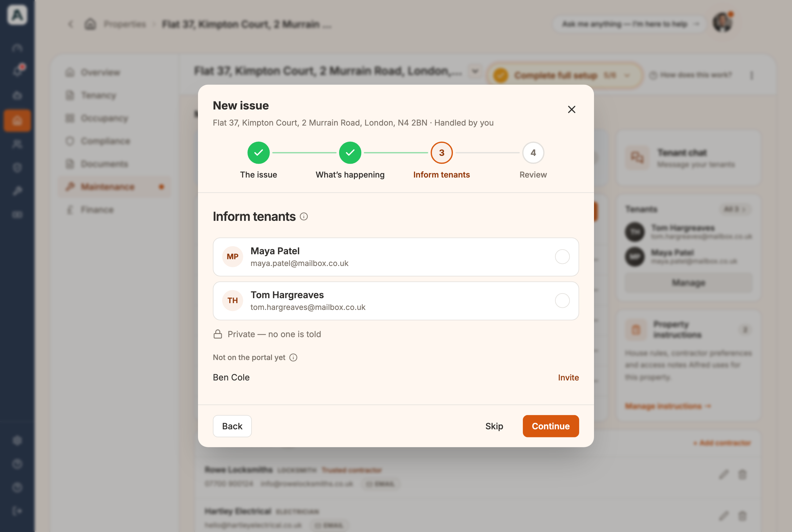Viewport: 792px width, 532px height.
Task: Click the home icon in the breadcrumb
Action: point(90,24)
